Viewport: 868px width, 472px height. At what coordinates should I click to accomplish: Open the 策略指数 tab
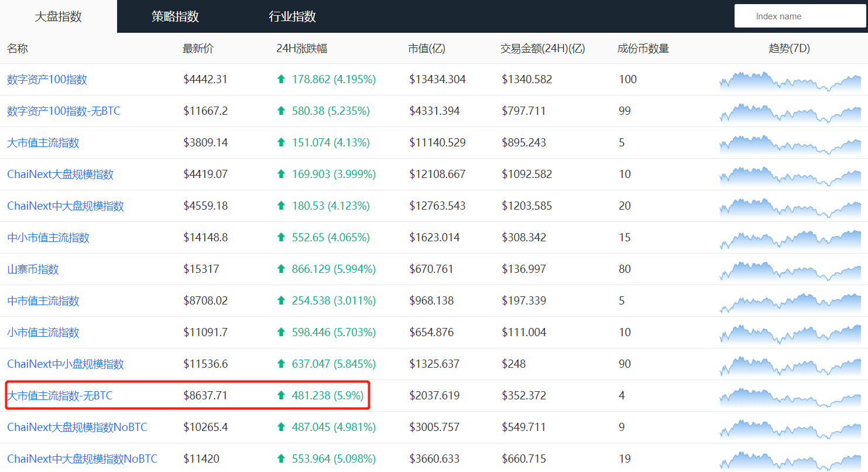click(x=176, y=16)
